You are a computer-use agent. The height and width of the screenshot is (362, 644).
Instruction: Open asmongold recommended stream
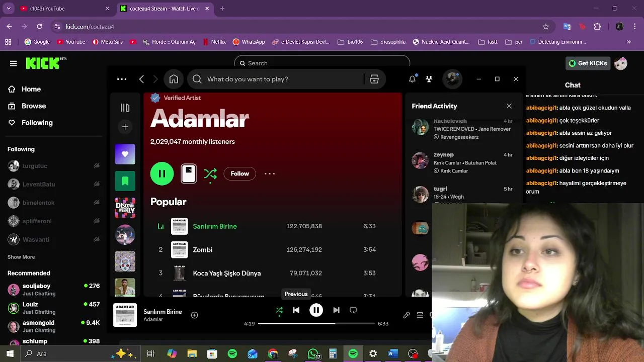54,326
